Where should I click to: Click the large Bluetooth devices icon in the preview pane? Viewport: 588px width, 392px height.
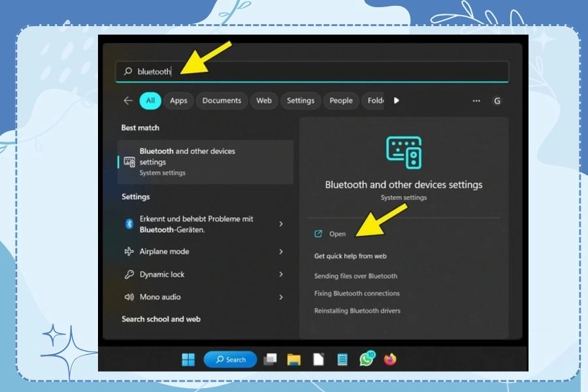pyautogui.click(x=404, y=153)
